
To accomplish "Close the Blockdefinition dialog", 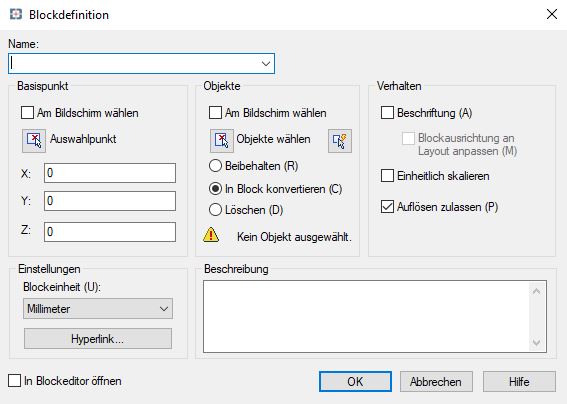I will click(x=552, y=14).
